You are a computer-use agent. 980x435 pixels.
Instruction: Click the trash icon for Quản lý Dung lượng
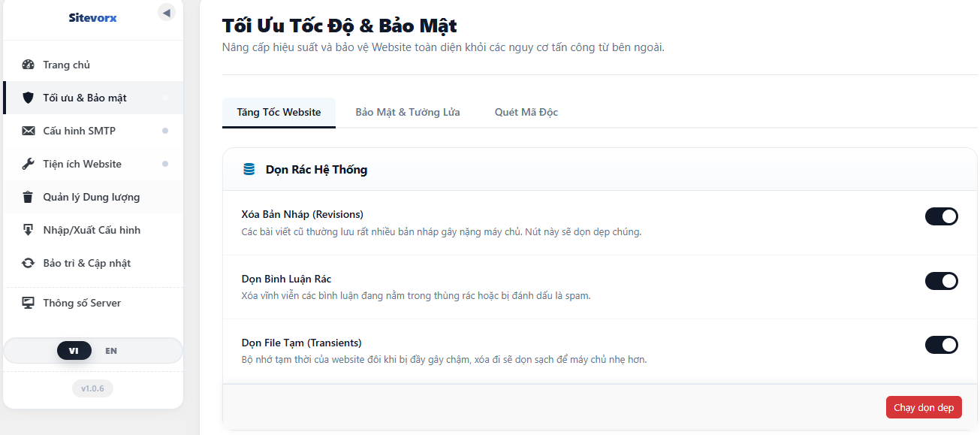29,197
